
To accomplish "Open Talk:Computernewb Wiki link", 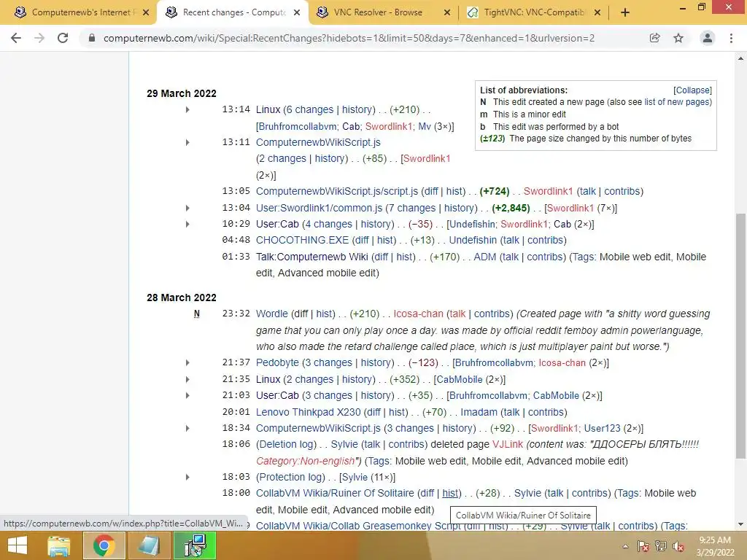I will pyautogui.click(x=312, y=257).
